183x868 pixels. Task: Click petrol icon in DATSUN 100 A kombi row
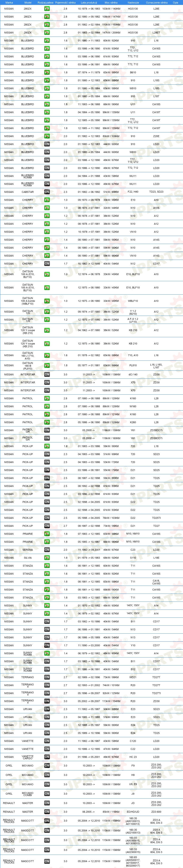[47, 301]
